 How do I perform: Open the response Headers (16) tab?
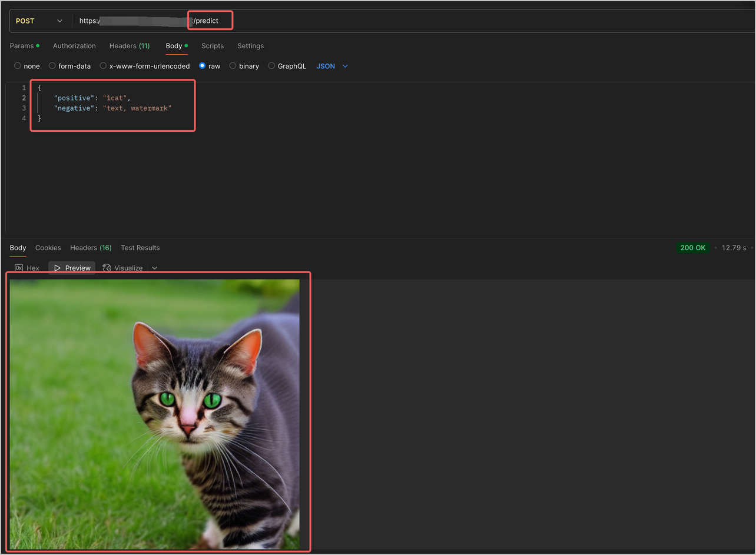[x=91, y=248]
